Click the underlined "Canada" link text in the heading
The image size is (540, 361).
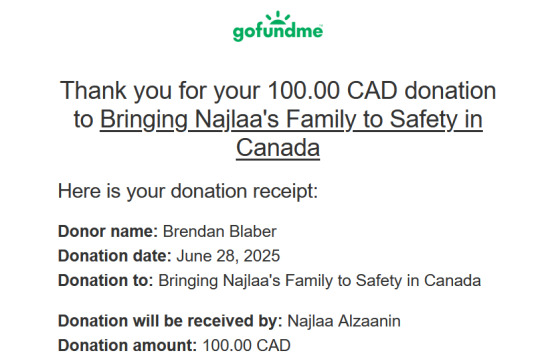[x=278, y=148]
